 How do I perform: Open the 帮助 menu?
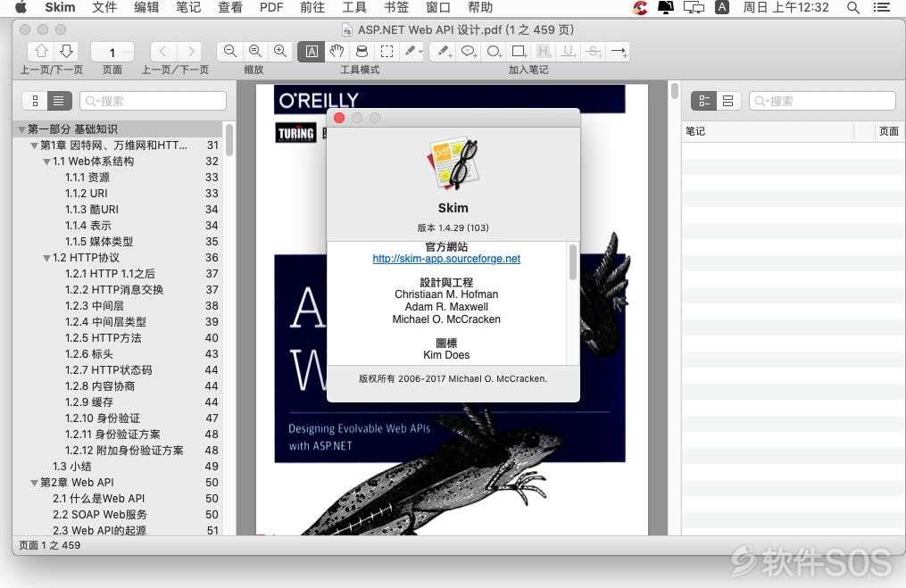coord(480,7)
